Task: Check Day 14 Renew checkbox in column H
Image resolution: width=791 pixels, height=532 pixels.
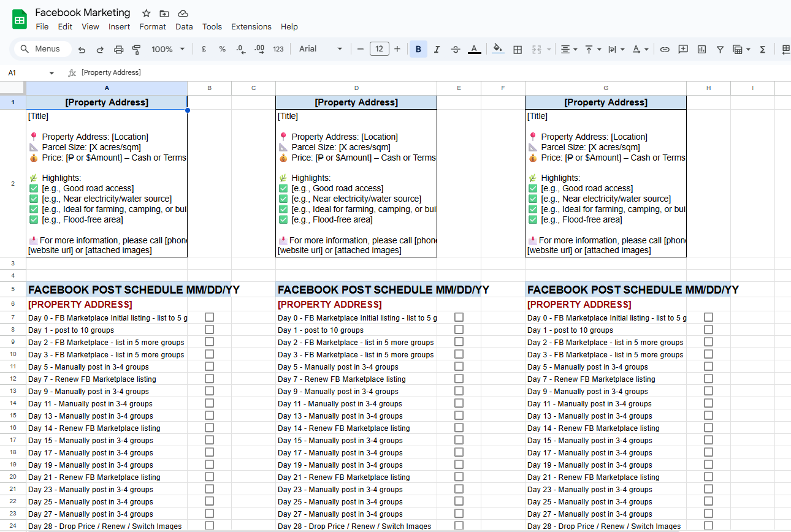Action: point(708,428)
